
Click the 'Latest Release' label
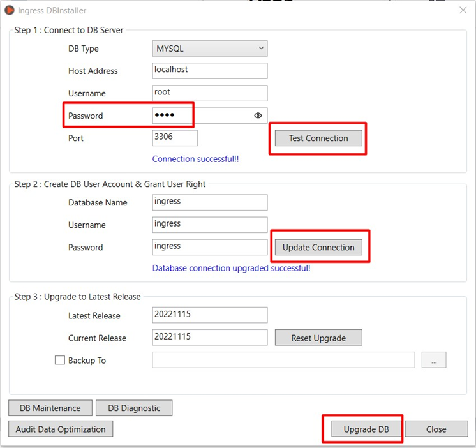coord(94,316)
